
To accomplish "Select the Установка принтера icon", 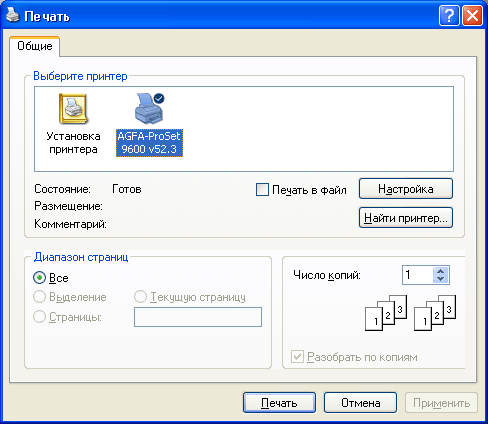I will pos(73,109).
